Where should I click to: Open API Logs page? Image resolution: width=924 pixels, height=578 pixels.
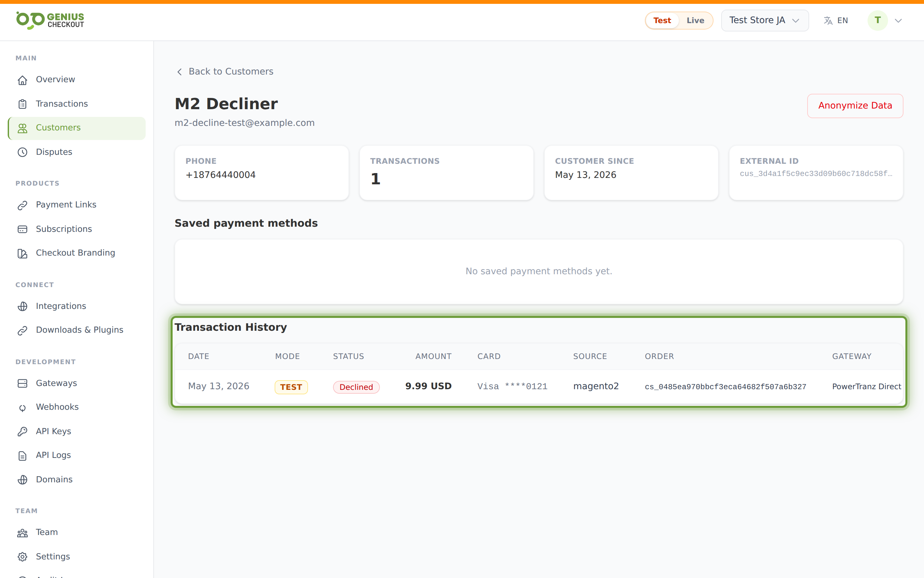76,455
